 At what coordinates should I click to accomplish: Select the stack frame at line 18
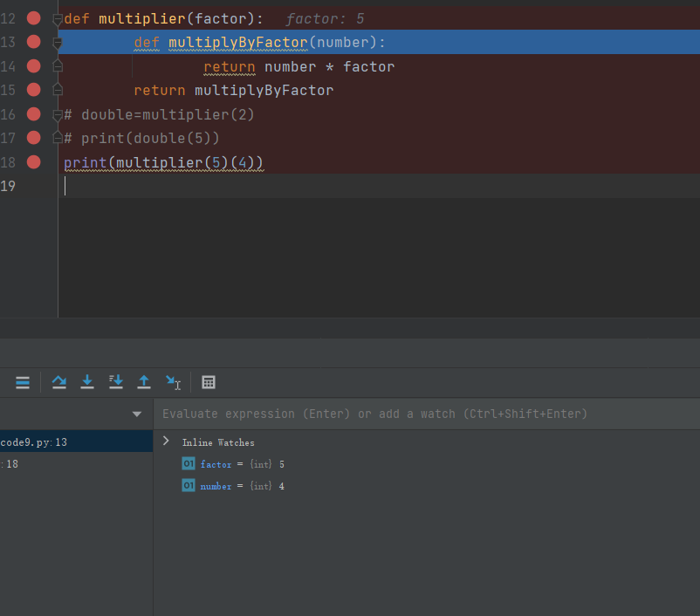coord(12,464)
